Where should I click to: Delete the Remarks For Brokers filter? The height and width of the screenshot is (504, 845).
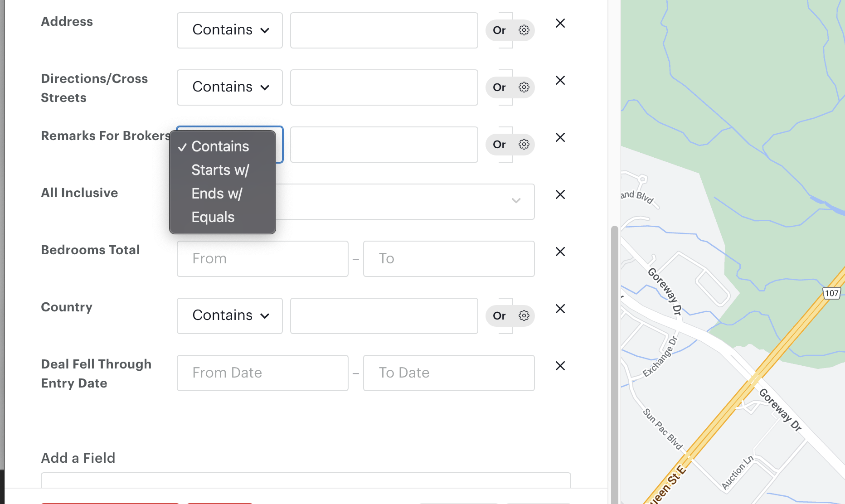tap(560, 137)
